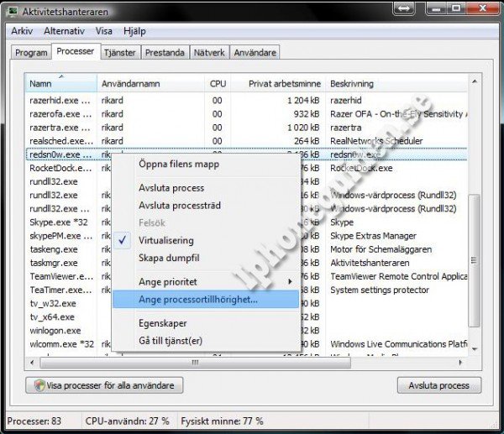Open the Alternativ menu
The width and height of the screenshot is (504, 434).
pos(65,31)
